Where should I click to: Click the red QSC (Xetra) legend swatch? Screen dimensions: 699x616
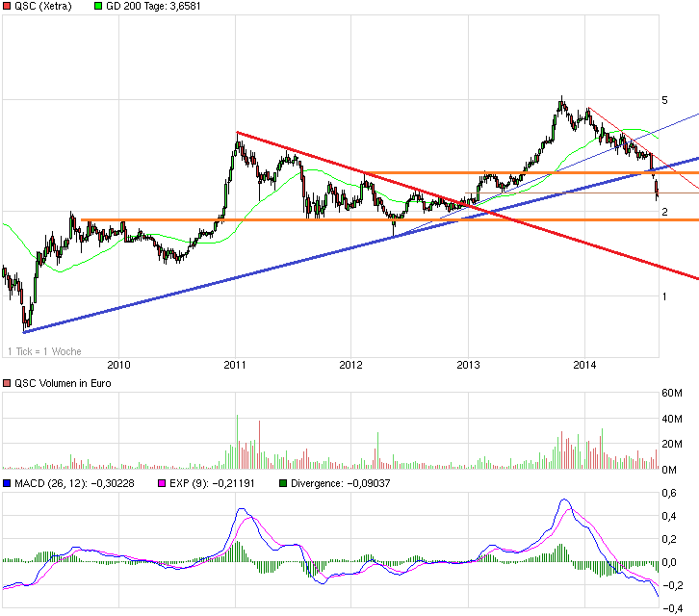[x=7, y=6]
